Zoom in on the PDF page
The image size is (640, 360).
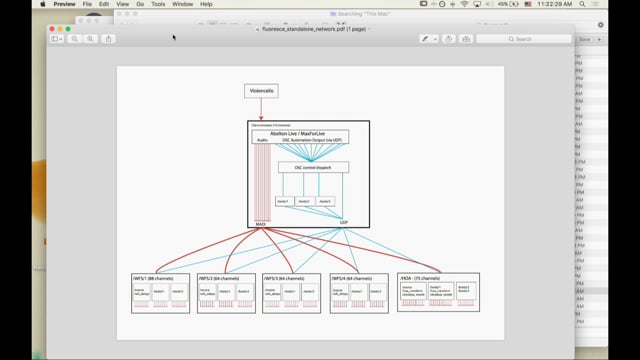[90, 39]
